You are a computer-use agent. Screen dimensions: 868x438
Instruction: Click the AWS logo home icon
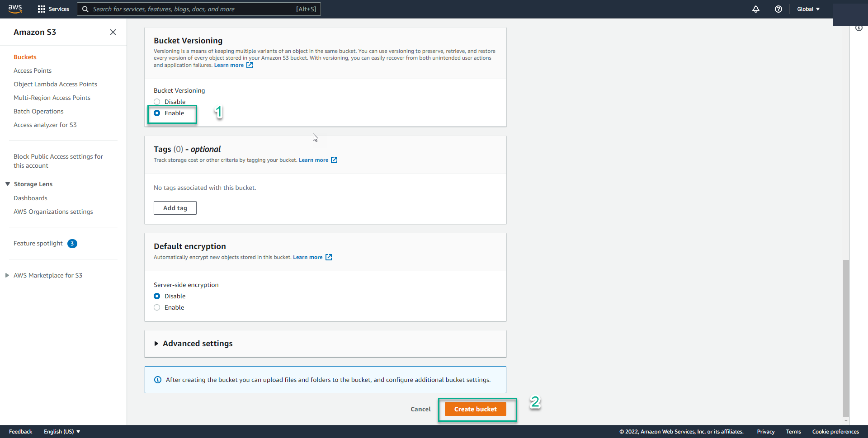[x=15, y=9]
